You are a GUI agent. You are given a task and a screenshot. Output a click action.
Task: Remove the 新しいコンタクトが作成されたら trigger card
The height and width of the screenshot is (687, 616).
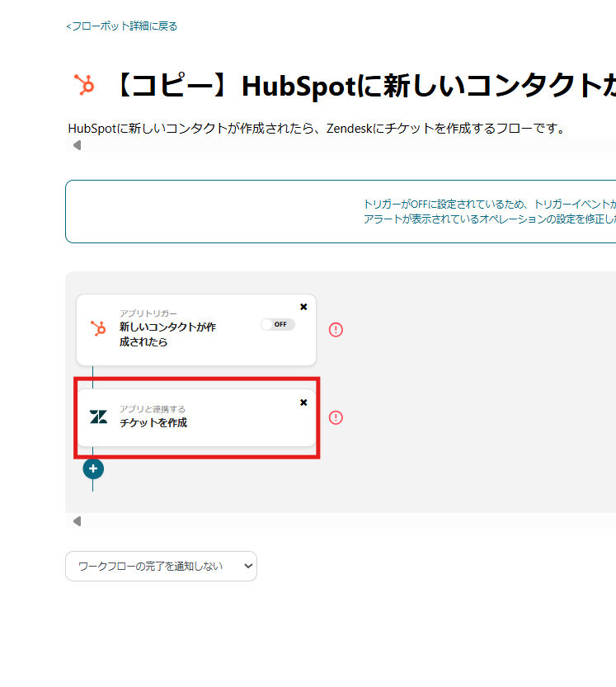(303, 307)
